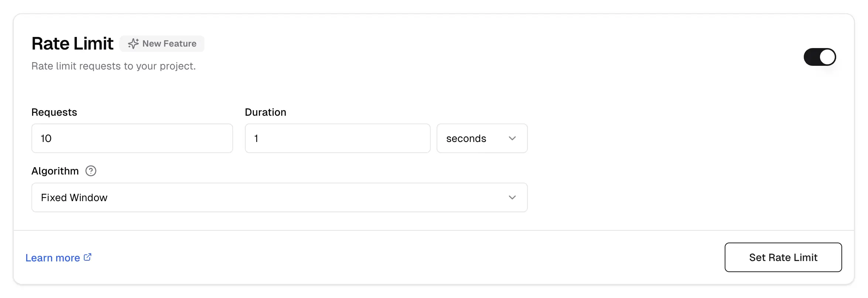Viewport: 868px width, 298px height.
Task: Click the rate limit description text
Action: click(x=113, y=66)
